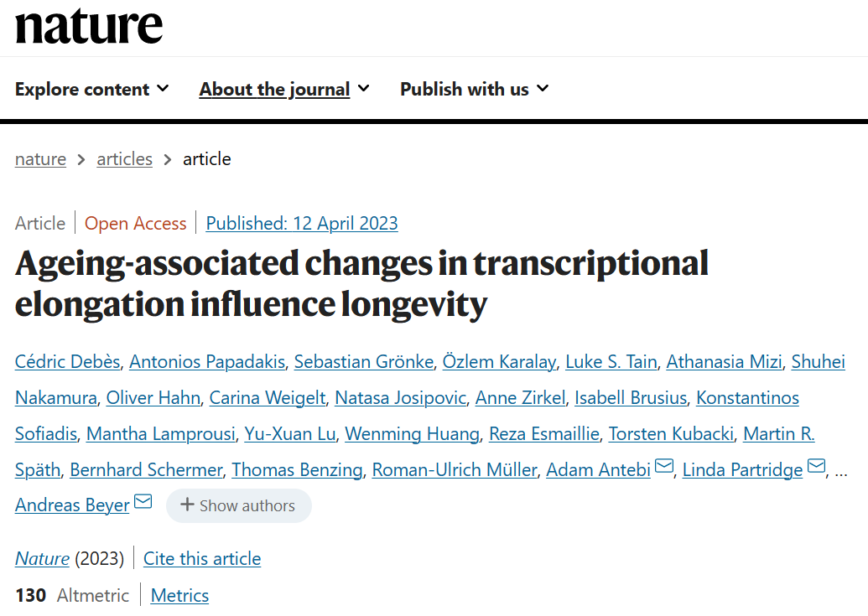Click the article title heading

tap(361, 284)
